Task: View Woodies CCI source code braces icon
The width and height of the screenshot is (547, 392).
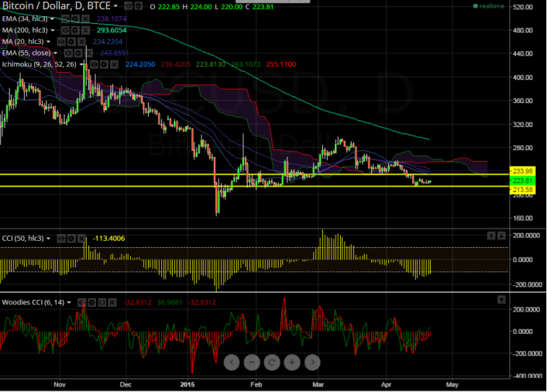Action: (101, 302)
